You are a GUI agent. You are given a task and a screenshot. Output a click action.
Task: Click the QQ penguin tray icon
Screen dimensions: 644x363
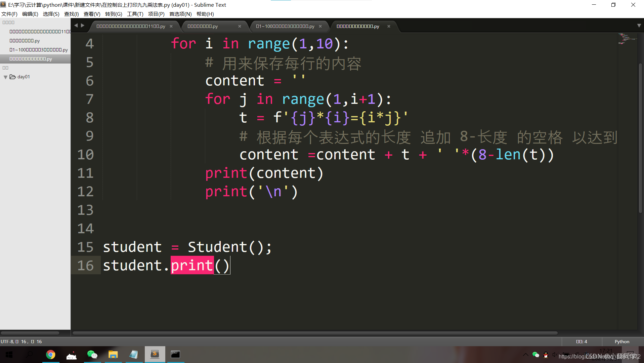[x=546, y=355]
